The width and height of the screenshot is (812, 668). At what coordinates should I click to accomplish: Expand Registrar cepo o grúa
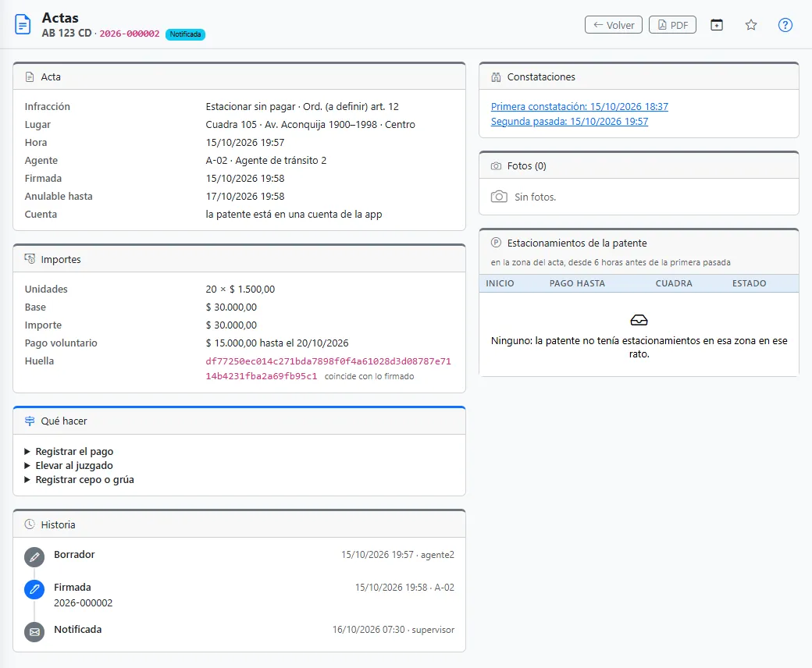[x=79, y=479]
